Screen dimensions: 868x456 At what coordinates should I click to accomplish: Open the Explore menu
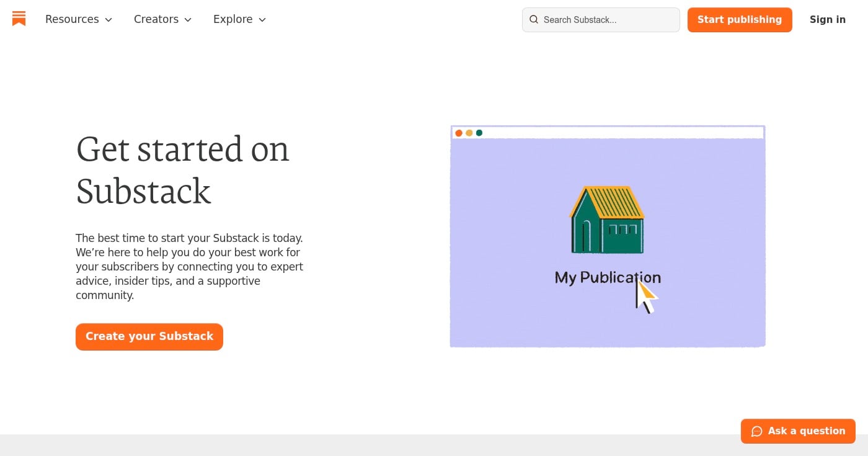coord(240,19)
